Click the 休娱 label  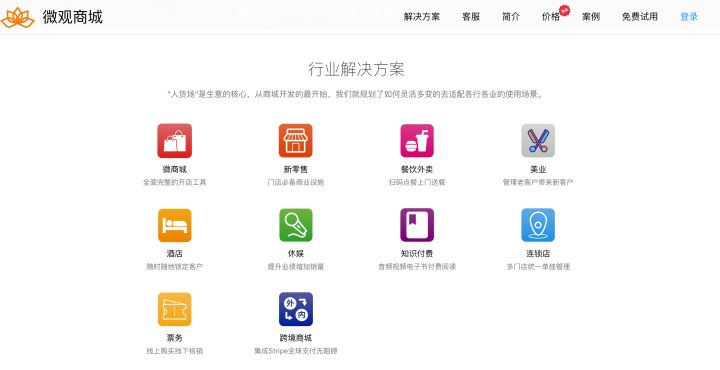pyautogui.click(x=296, y=253)
